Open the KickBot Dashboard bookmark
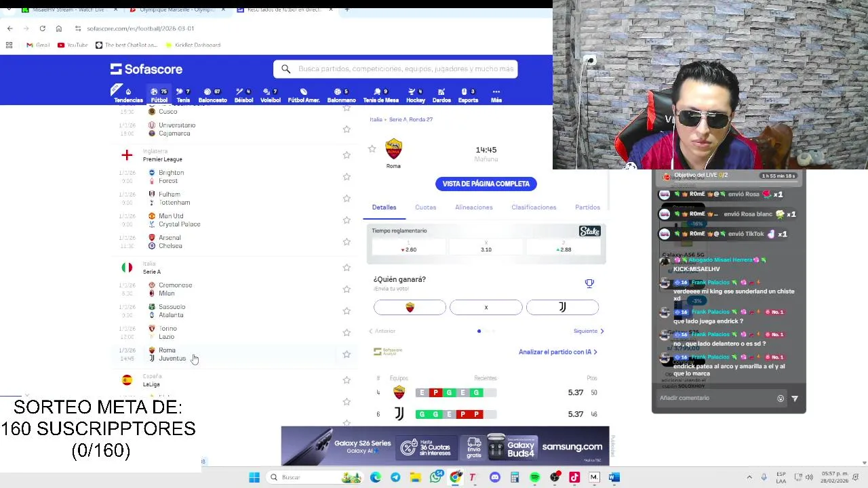The image size is (868, 488). pos(193,45)
